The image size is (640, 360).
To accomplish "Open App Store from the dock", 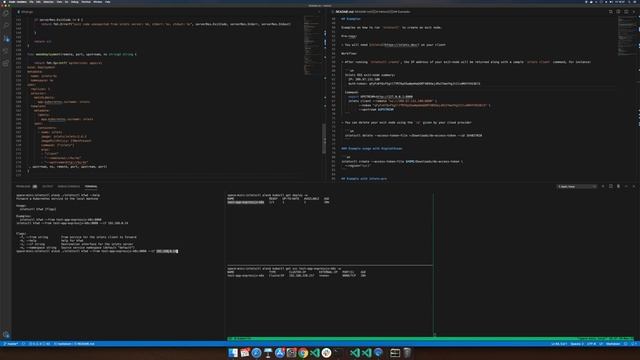I will (280, 353).
